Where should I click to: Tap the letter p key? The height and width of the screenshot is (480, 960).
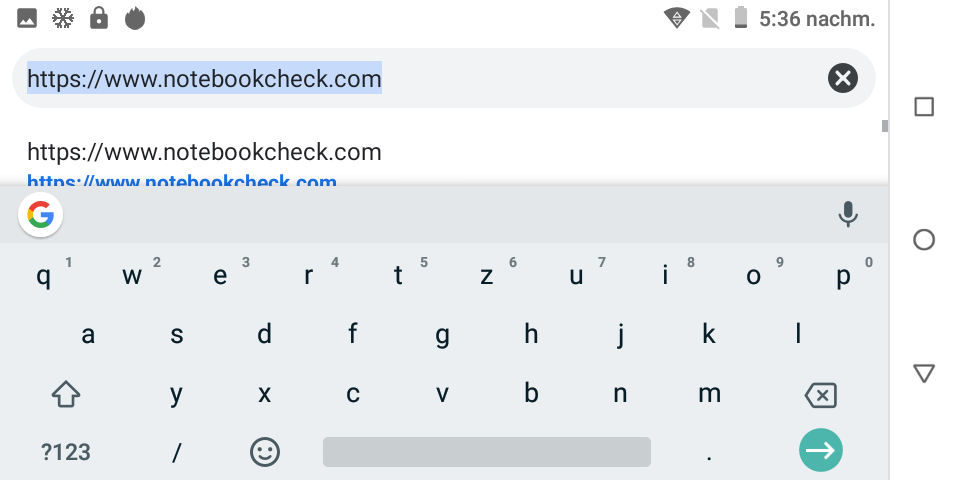[x=843, y=276]
